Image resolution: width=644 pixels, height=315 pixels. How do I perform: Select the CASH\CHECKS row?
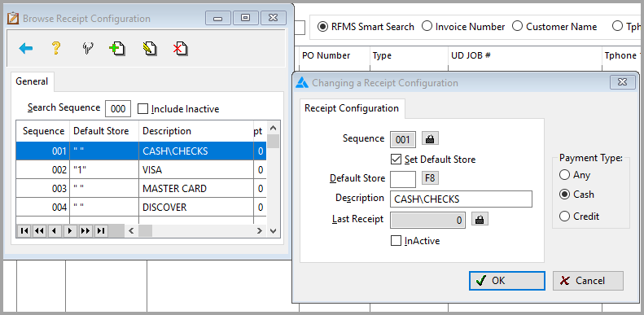tap(141, 151)
